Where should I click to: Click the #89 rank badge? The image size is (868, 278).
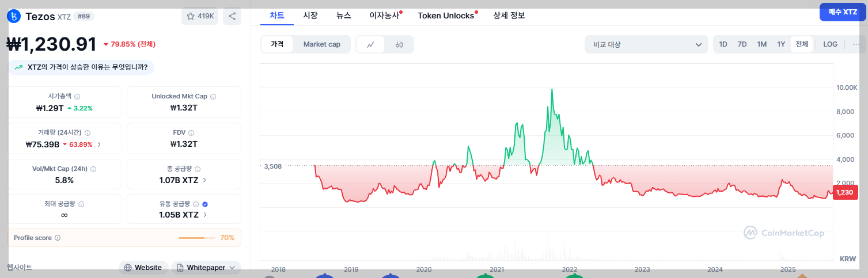[x=84, y=16]
